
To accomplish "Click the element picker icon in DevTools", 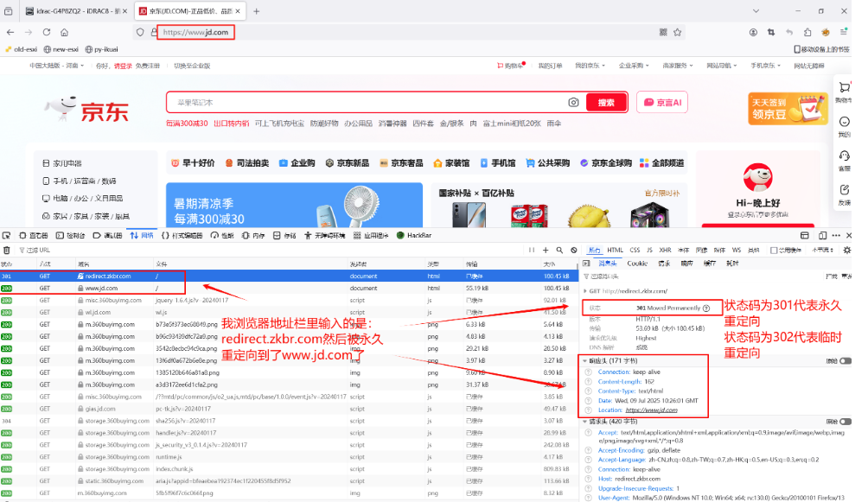I will click(x=7, y=236).
